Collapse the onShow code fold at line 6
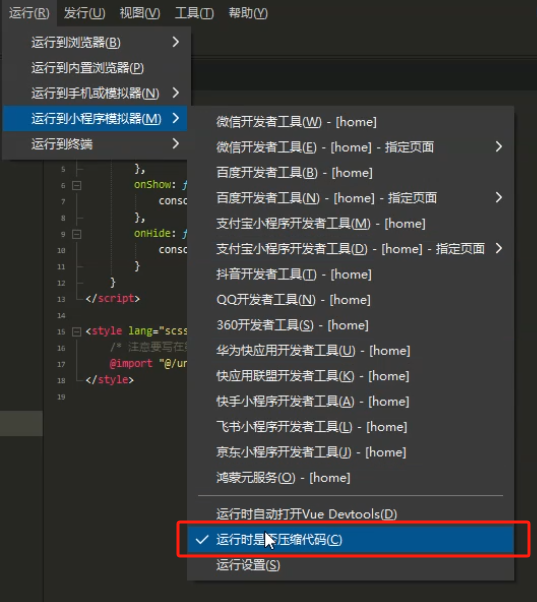The height and width of the screenshot is (602, 537). 77,185
